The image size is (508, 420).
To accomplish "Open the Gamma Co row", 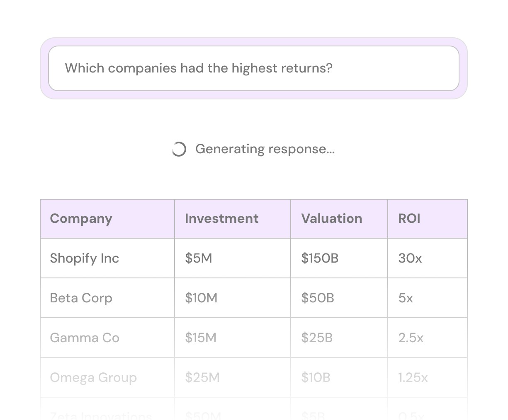I will point(254,338).
